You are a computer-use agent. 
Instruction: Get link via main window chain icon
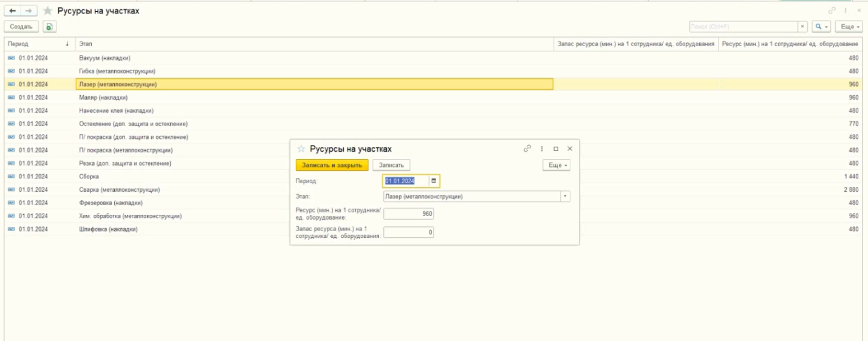point(832,11)
